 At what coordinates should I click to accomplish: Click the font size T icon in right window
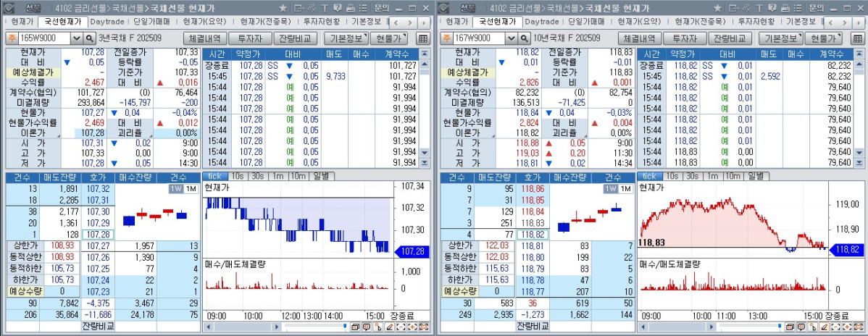point(761,7)
